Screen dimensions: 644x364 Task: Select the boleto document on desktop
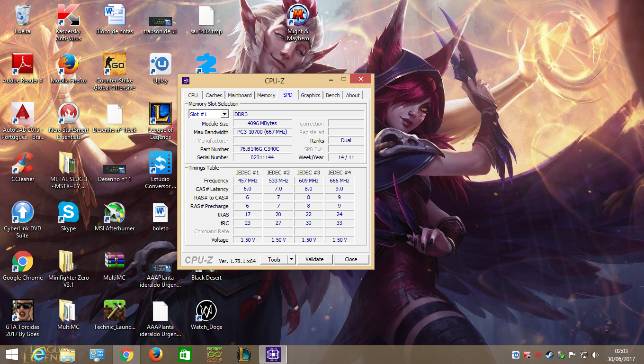160,217
